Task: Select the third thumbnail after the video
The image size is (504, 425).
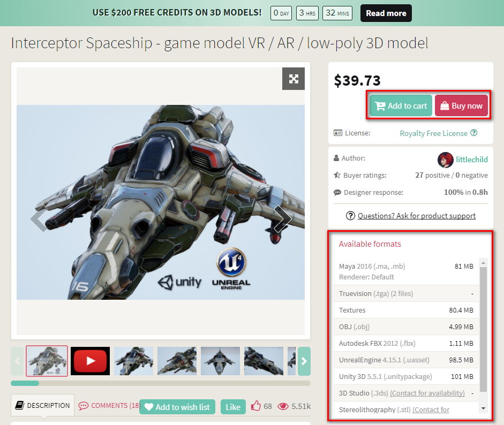Action: pyautogui.click(x=133, y=361)
